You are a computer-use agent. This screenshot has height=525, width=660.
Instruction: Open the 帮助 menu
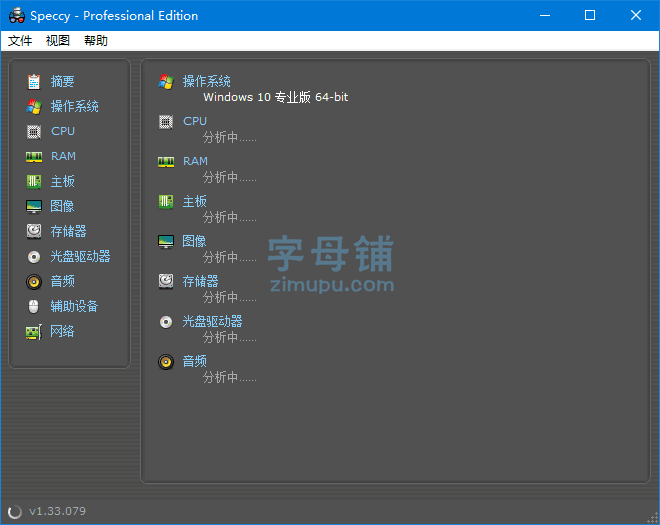point(96,40)
